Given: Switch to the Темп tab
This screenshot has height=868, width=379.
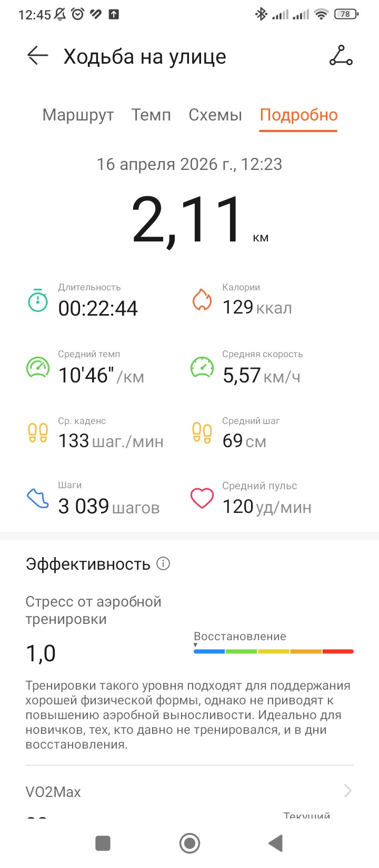Looking at the screenshot, I should coord(151,115).
